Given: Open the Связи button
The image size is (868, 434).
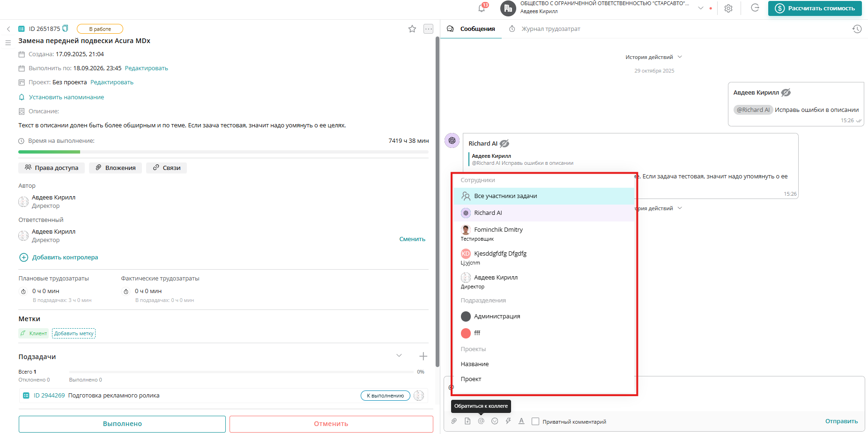Looking at the screenshot, I should click(x=166, y=168).
